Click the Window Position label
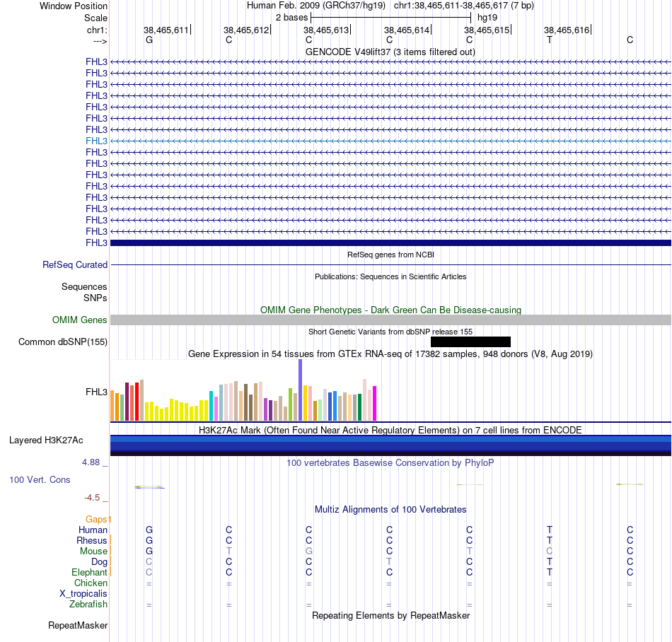The width and height of the screenshot is (672, 642). (74, 6)
